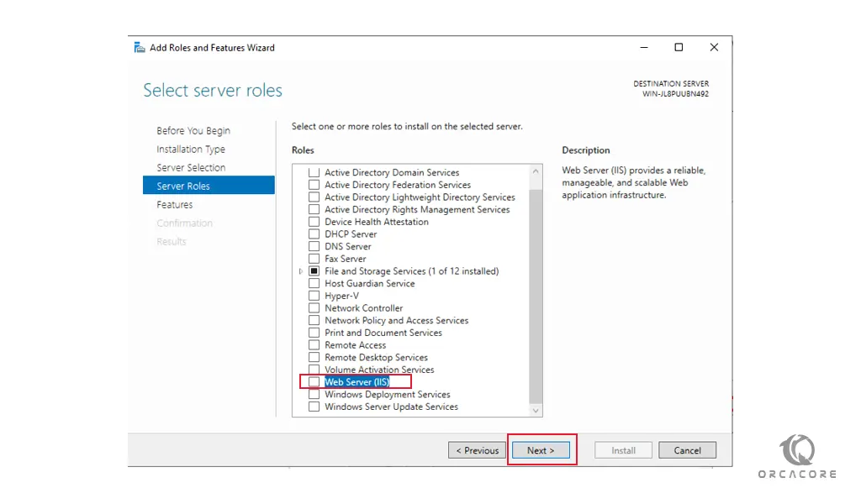Go to the Before You Begin step
Screen dimensions: 861x504
click(193, 130)
